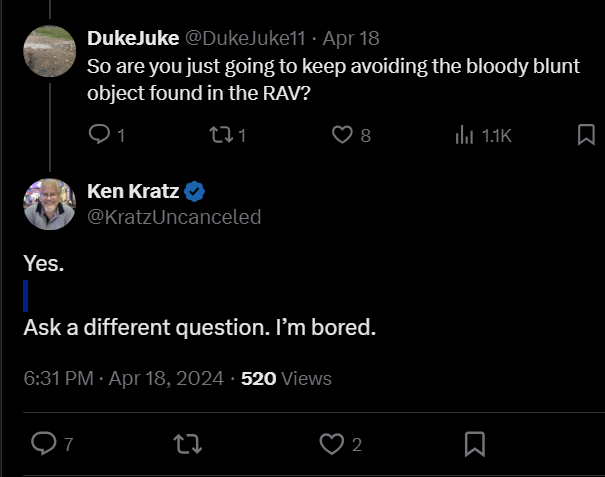Open Ken Kratz's profile picture
The image size is (605, 477).
point(50,204)
